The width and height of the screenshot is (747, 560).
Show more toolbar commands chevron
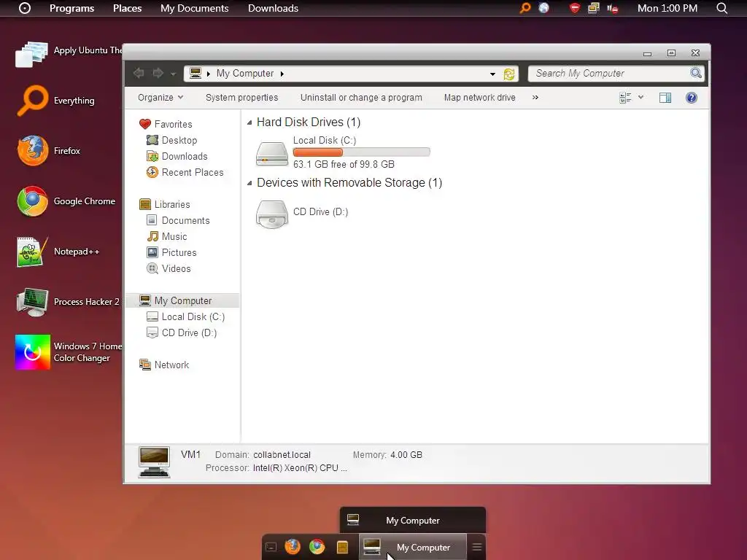point(535,97)
